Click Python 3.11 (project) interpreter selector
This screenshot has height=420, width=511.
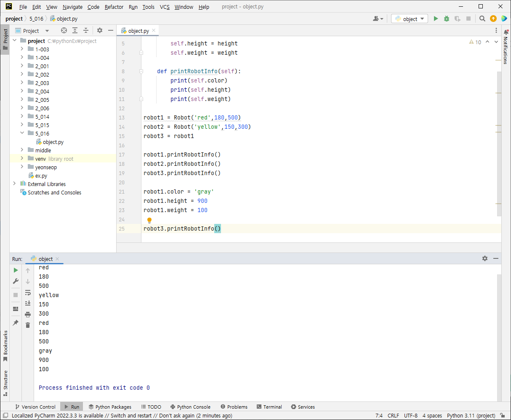471,415
